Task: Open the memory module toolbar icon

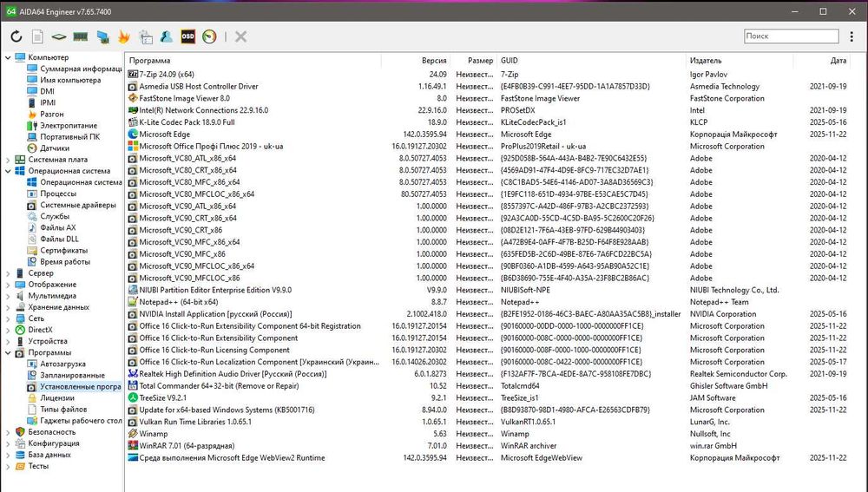Action: point(80,37)
